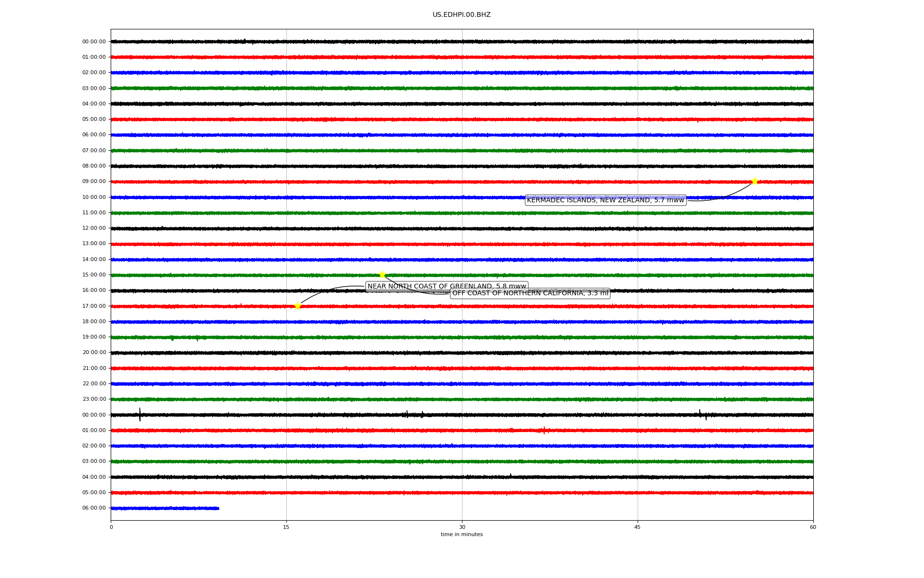The height and width of the screenshot is (578, 924).
Task: Select the Near North Coast of Greenland label
Action: [447, 287]
